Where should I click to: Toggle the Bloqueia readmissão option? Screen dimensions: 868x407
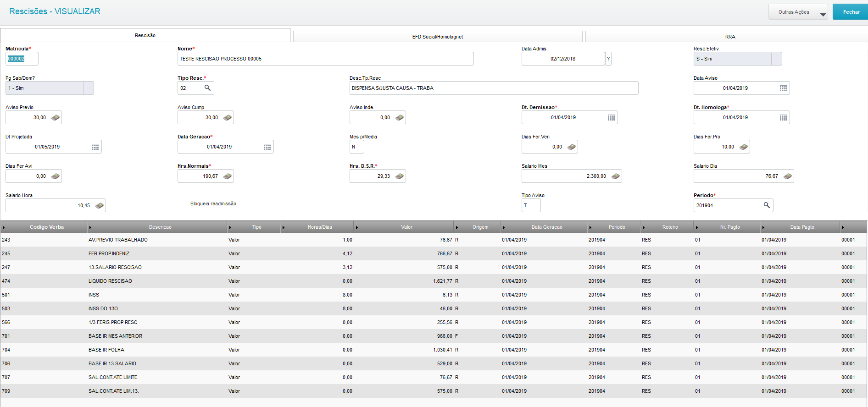click(213, 203)
